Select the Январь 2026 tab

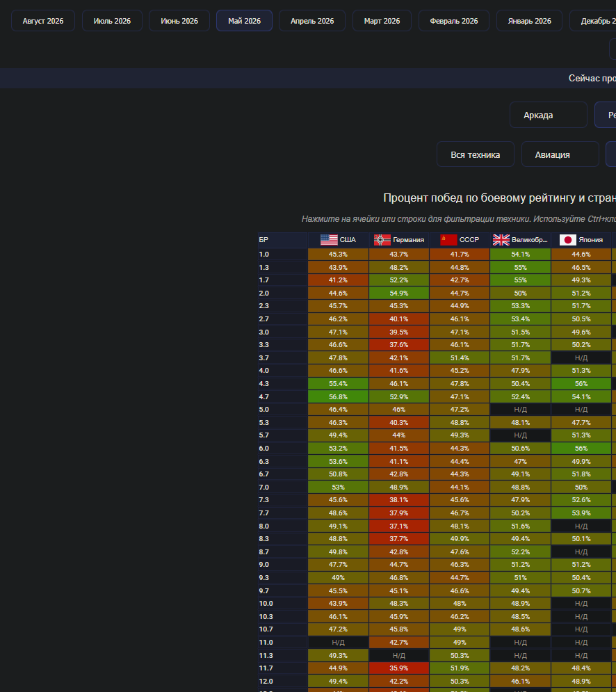[x=529, y=21]
